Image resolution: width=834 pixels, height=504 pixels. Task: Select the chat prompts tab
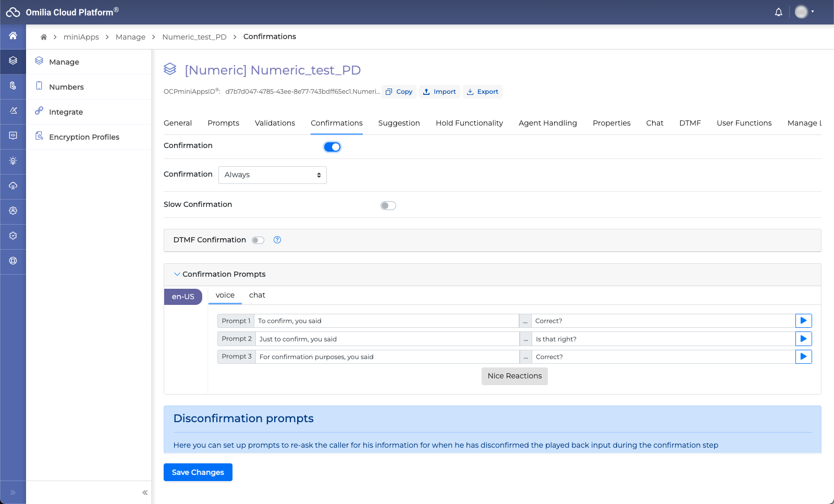click(x=257, y=295)
